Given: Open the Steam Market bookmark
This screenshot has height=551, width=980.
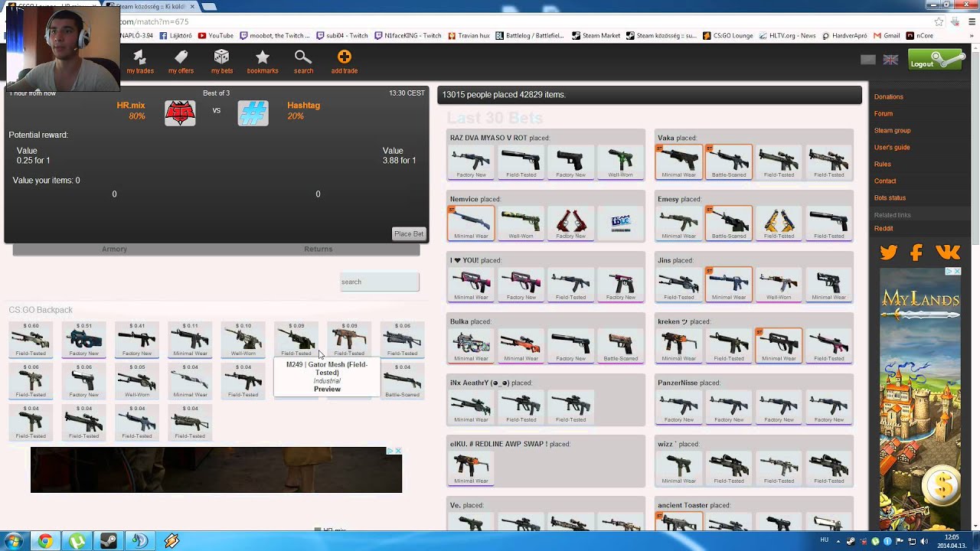Looking at the screenshot, I should click(x=596, y=35).
